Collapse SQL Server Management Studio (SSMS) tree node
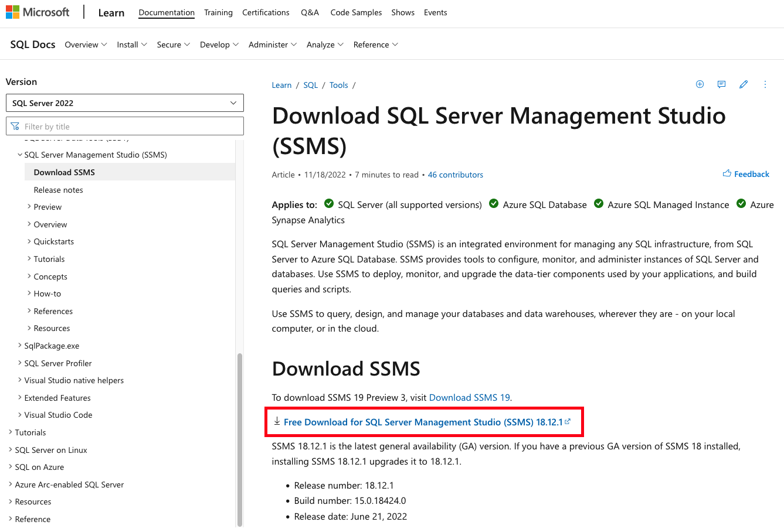The height and width of the screenshot is (532, 784). click(92, 155)
